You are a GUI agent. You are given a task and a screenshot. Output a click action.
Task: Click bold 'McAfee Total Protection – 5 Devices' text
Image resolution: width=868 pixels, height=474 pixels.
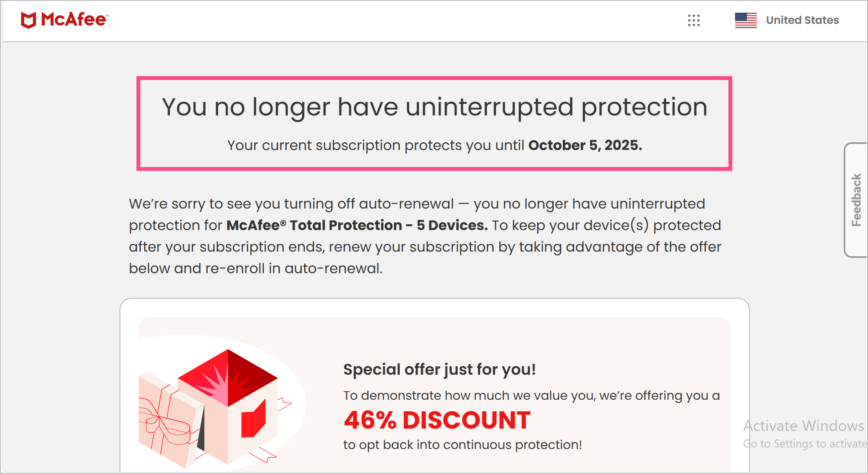(x=357, y=225)
